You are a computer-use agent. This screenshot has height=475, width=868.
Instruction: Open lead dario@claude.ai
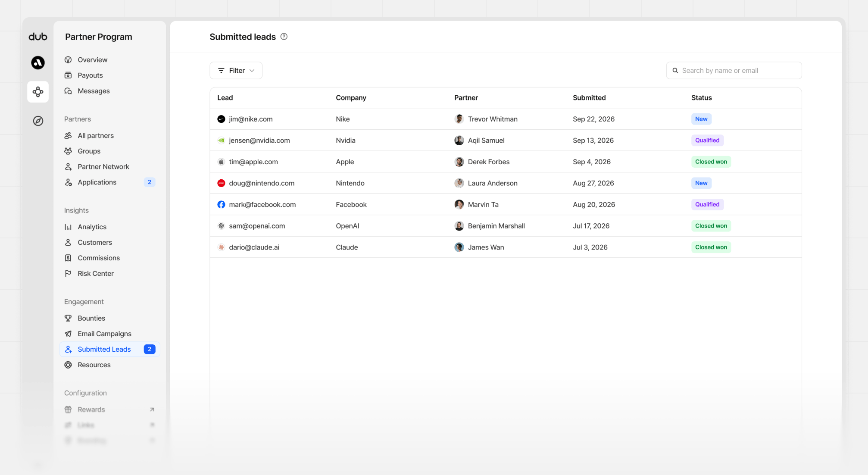[x=254, y=247]
